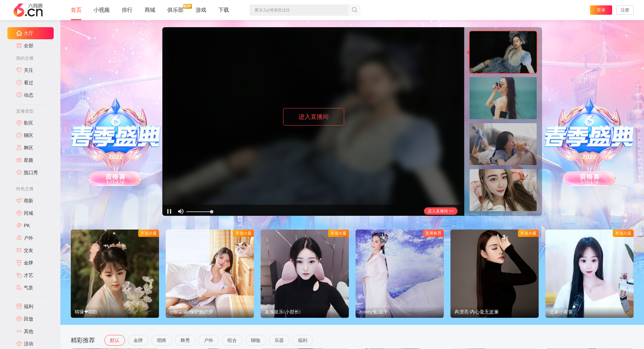Select the PK lightning icon

19,226
